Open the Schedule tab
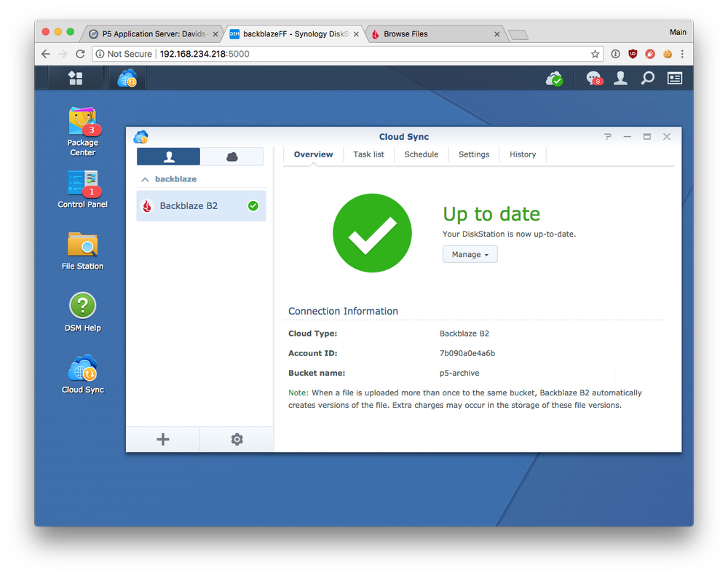 coord(421,154)
